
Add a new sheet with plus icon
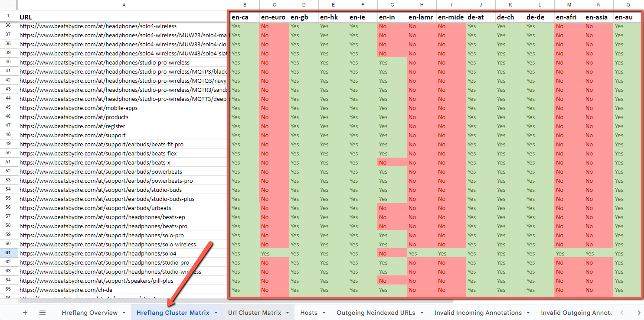tap(25, 313)
